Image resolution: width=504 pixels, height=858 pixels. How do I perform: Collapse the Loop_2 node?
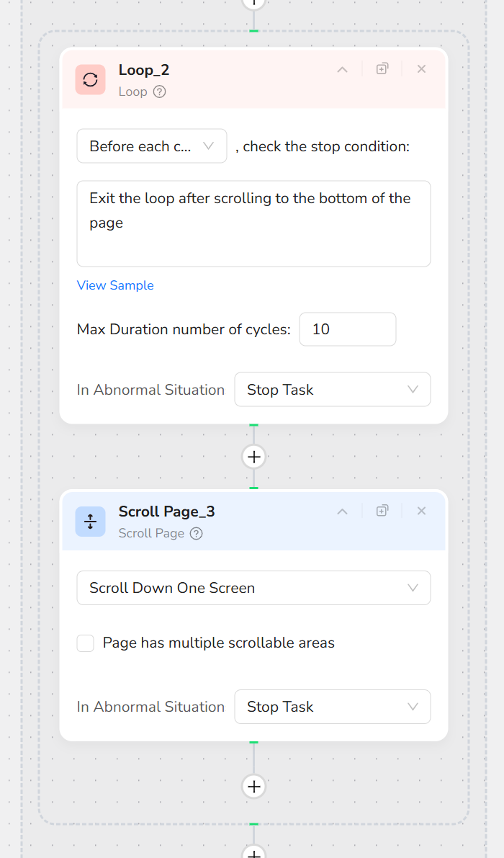tap(342, 68)
